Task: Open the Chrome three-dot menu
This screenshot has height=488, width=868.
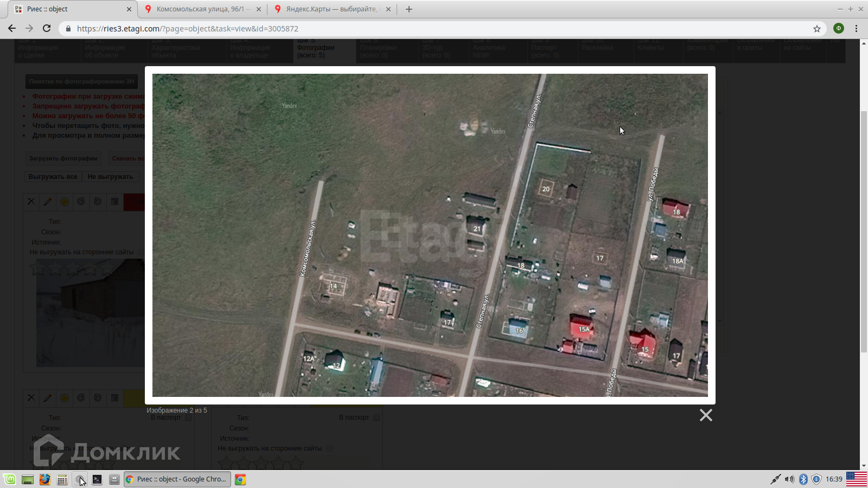Action: point(857,28)
